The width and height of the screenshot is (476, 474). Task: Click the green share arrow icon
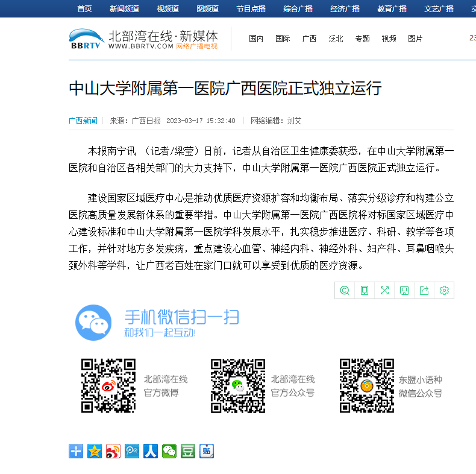click(424, 290)
